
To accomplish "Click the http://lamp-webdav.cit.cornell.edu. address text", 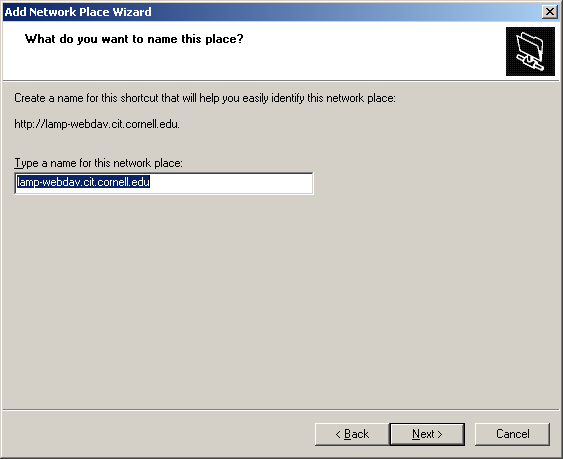I will click(97, 124).
